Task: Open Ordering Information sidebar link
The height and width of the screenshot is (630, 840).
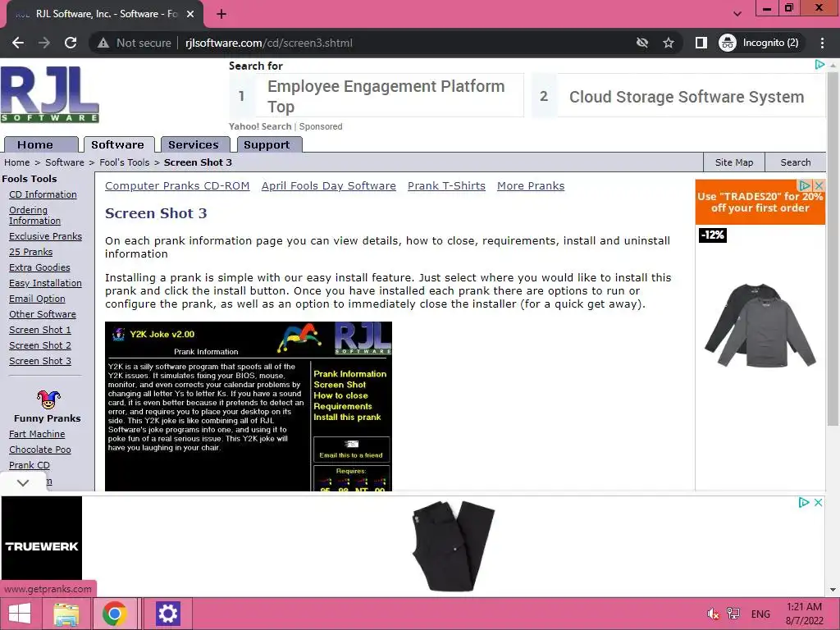Action: (34, 216)
